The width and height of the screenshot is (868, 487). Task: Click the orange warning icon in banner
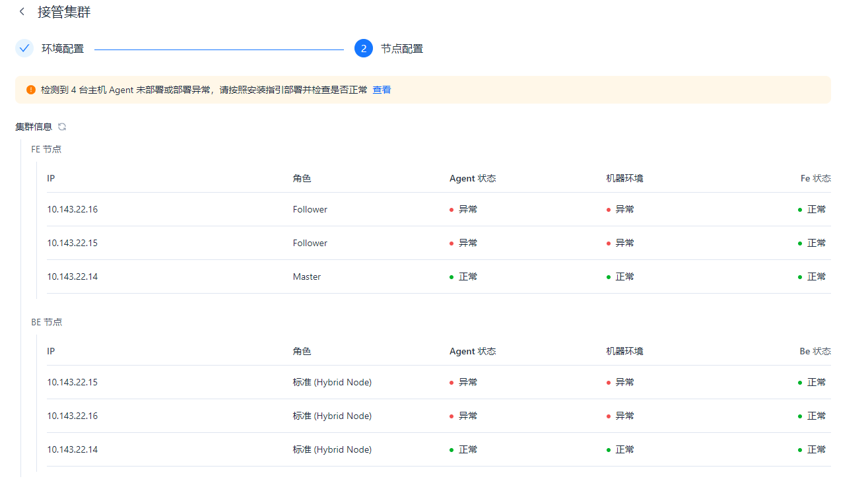31,90
